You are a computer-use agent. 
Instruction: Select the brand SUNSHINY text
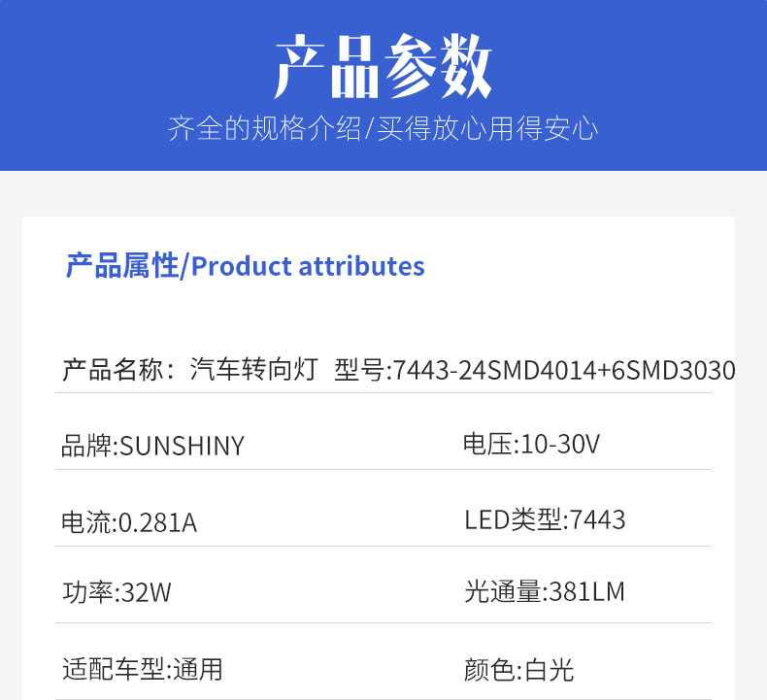[x=182, y=447]
